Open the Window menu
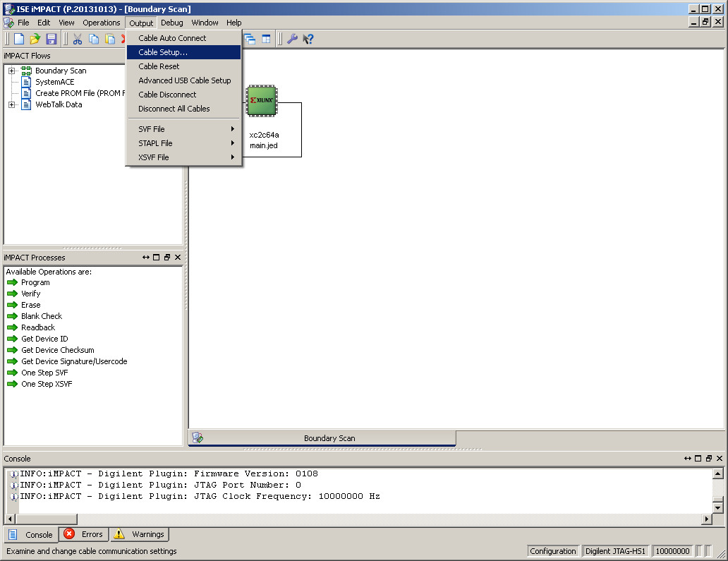Screen dimensions: 728x561 click(205, 23)
